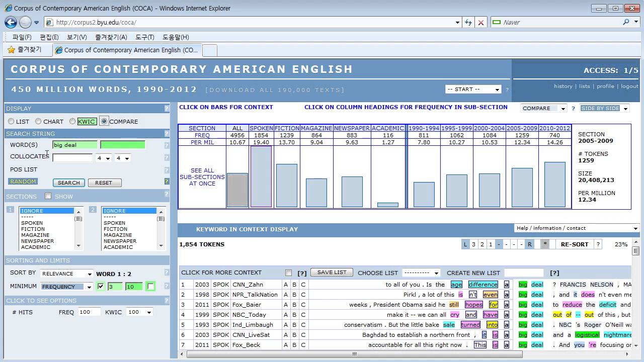This screenshot has width=644, height=362.
Task: Open the START dropdown
Action: click(x=473, y=89)
